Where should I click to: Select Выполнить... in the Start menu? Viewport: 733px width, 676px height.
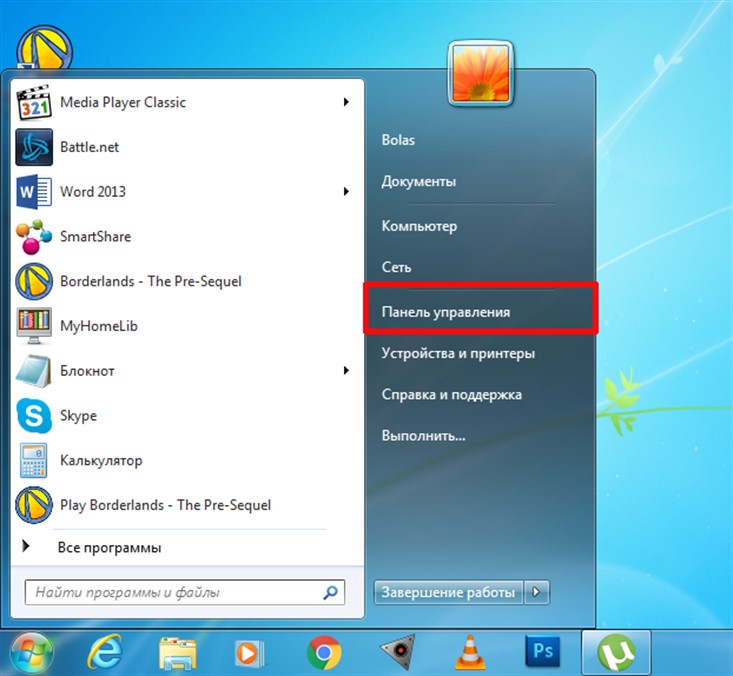point(424,436)
